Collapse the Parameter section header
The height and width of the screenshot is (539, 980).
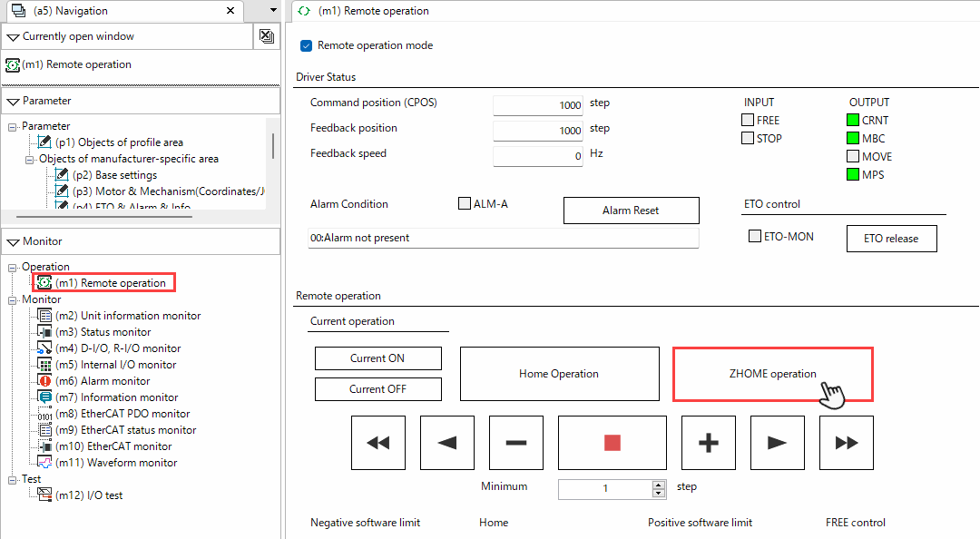(x=13, y=102)
